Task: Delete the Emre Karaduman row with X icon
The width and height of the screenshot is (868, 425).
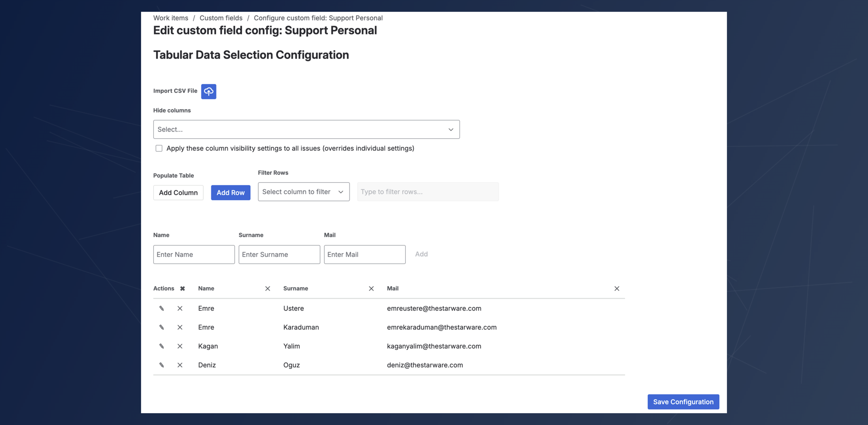Action: pyautogui.click(x=180, y=327)
